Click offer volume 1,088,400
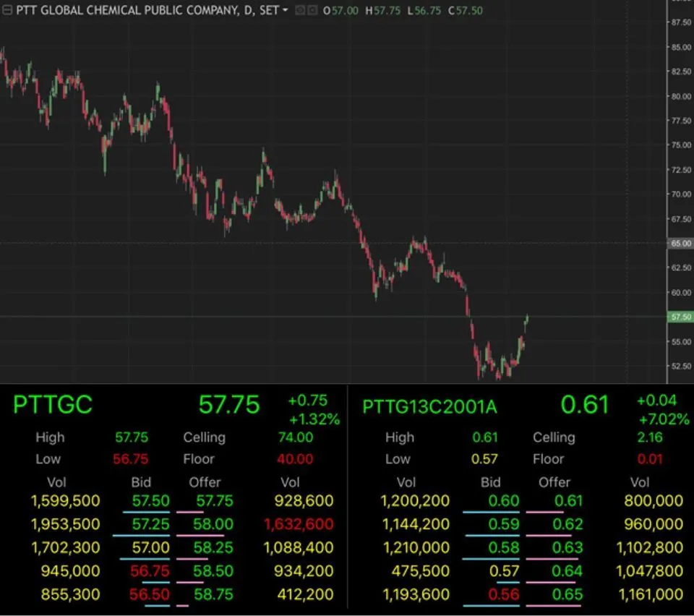Screen dimensions: 694x616 299,548
